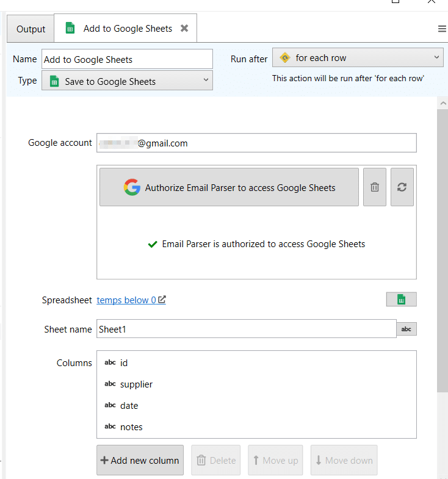Select the 'date' column row
This screenshot has width=448, height=479.
point(256,405)
